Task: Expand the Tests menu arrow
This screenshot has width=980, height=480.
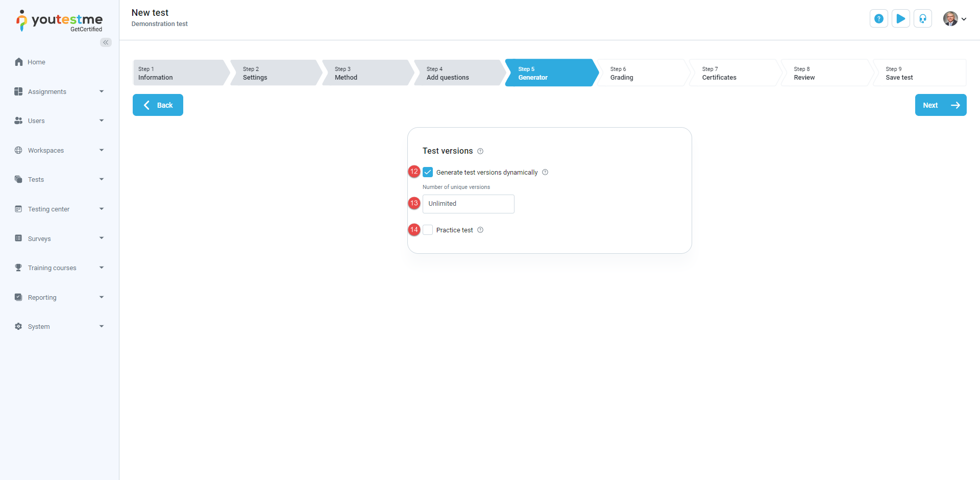Action: pyautogui.click(x=102, y=179)
